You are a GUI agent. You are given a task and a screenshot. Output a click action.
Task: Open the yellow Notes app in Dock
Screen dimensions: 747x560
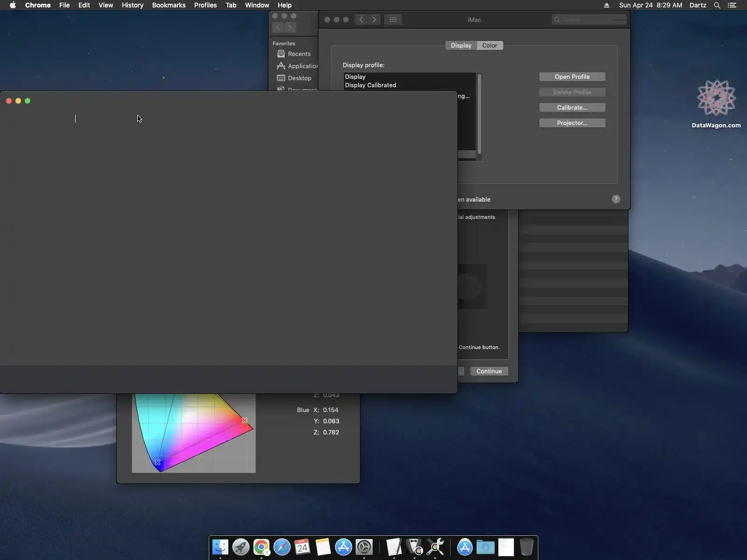coord(323,547)
